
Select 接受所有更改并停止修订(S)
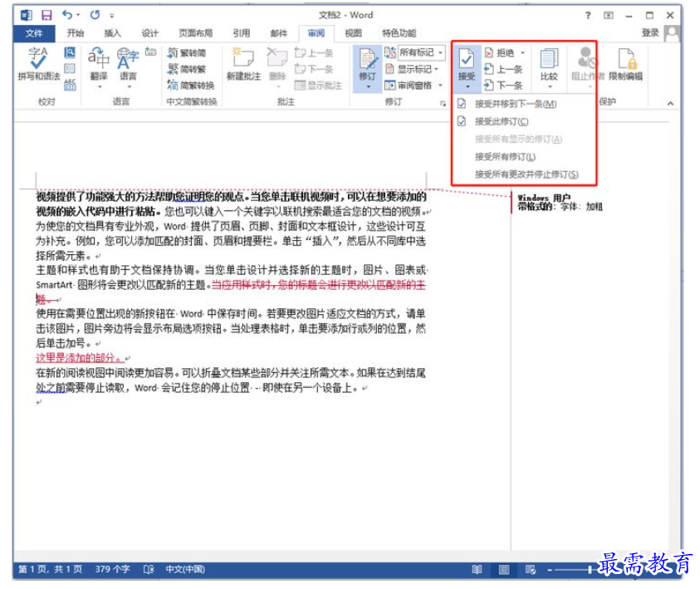(524, 174)
